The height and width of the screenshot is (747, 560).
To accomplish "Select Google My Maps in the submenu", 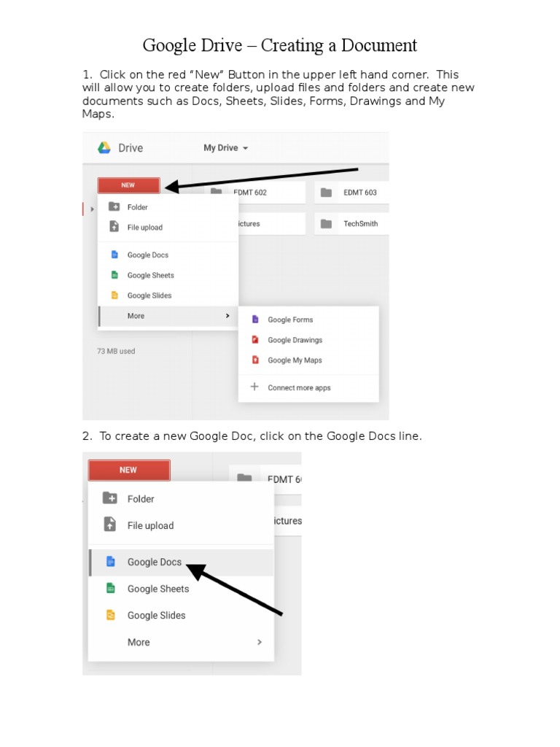I will click(308, 360).
